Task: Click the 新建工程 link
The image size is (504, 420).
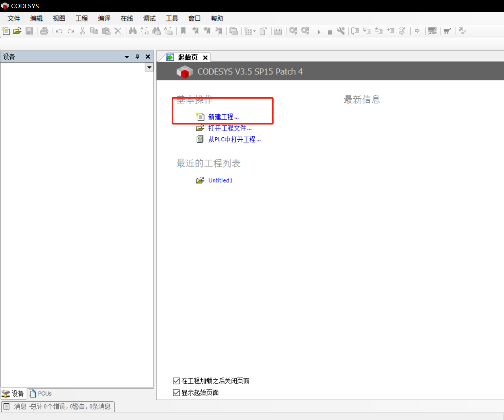Action: point(223,117)
